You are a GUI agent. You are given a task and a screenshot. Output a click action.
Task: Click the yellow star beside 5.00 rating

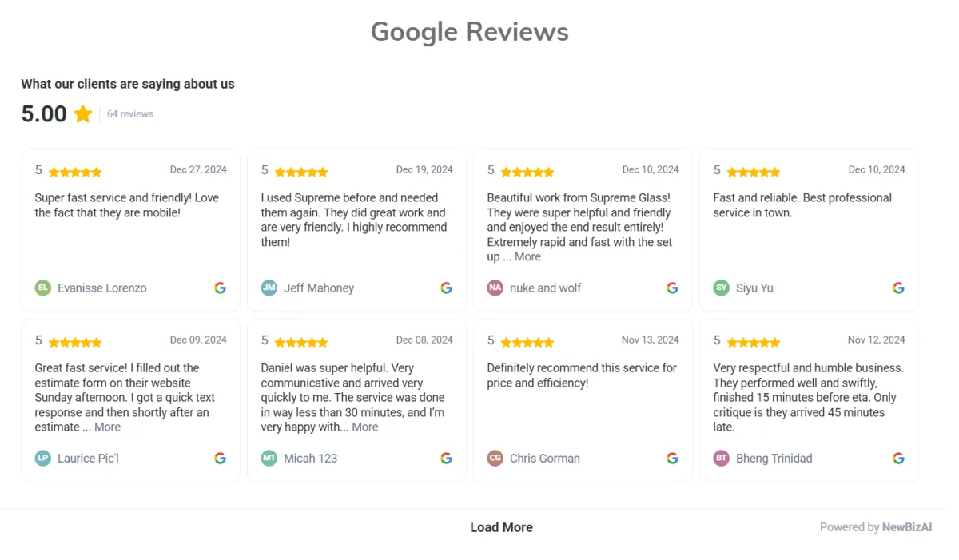click(83, 114)
